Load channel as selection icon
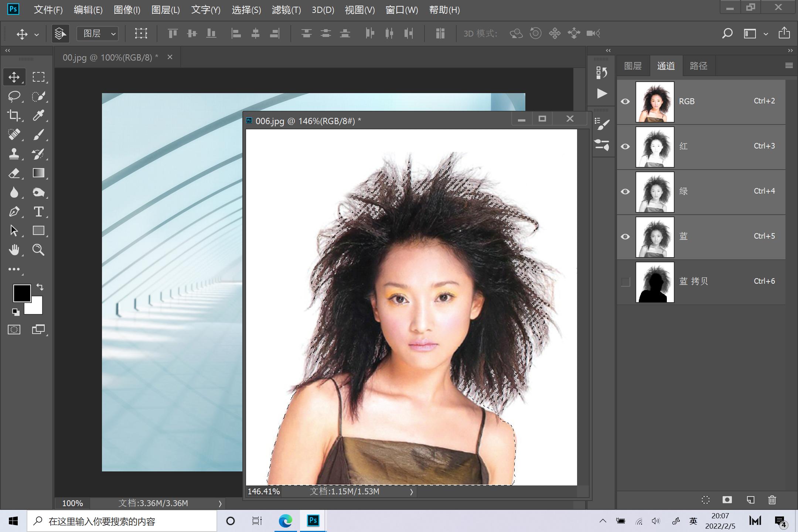The image size is (798, 532). click(x=705, y=500)
